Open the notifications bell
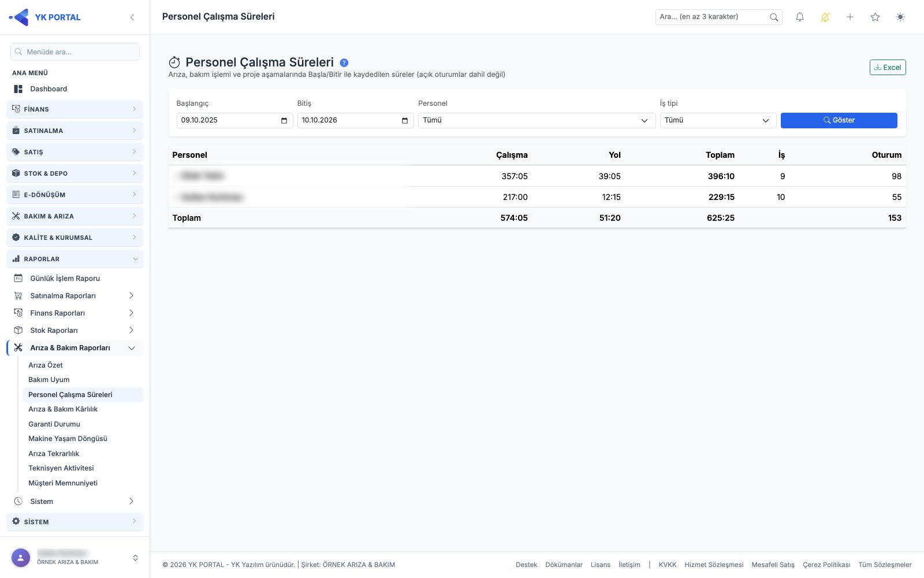The width and height of the screenshot is (924, 578). pyautogui.click(x=800, y=17)
